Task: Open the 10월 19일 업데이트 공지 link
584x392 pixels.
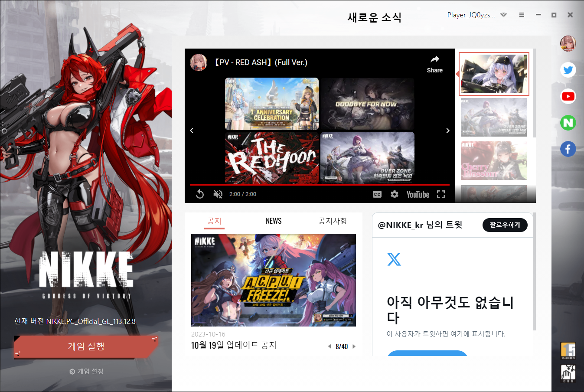Action: 234,345
